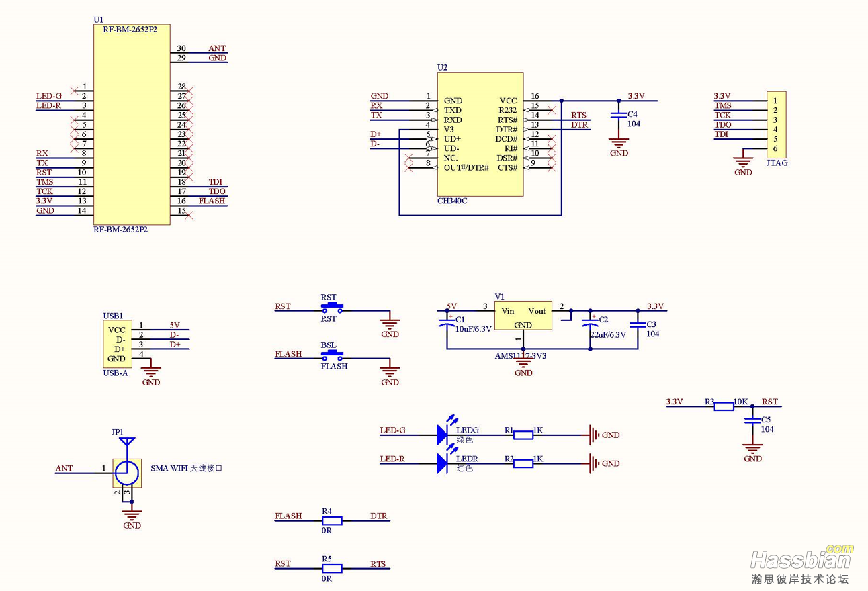Click the '10K' value of resistor R3
The height and width of the screenshot is (591, 868).
coord(741,402)
